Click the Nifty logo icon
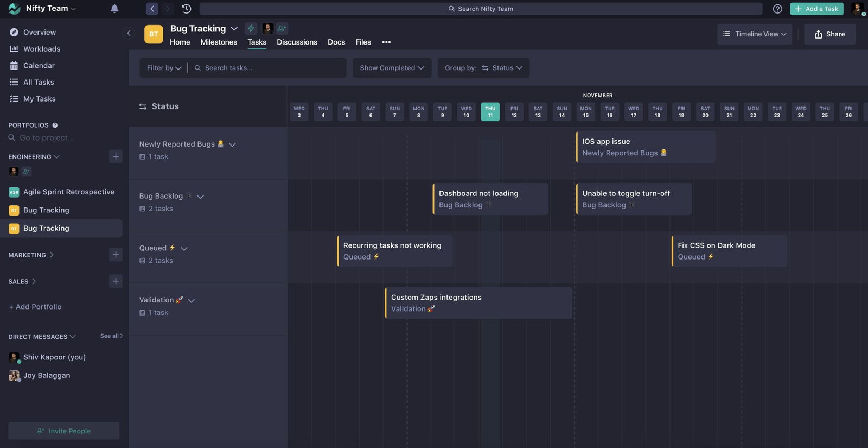The width and height of the screenshot is (868, 448). pyautogui.click(x=15, y=9)
